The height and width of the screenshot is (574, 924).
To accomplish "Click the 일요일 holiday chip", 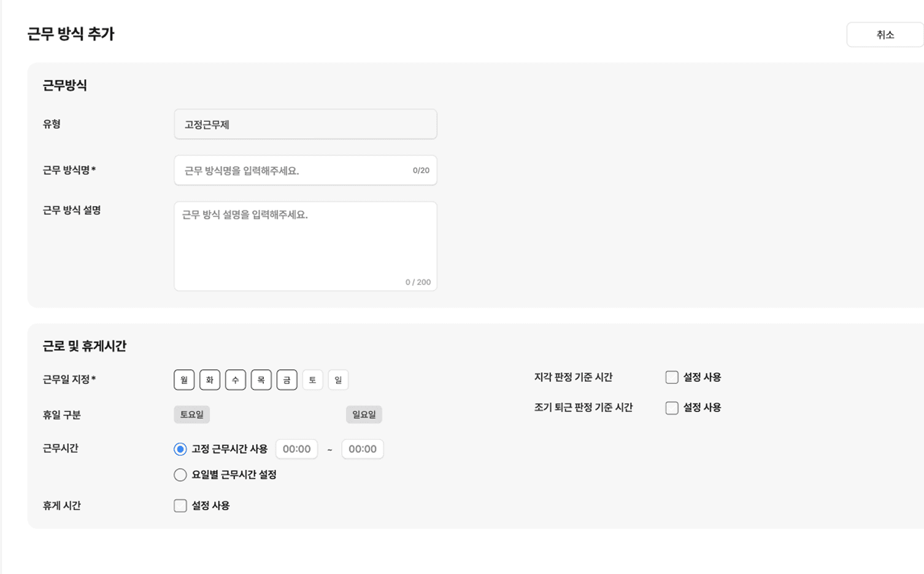I will (364, 414).
